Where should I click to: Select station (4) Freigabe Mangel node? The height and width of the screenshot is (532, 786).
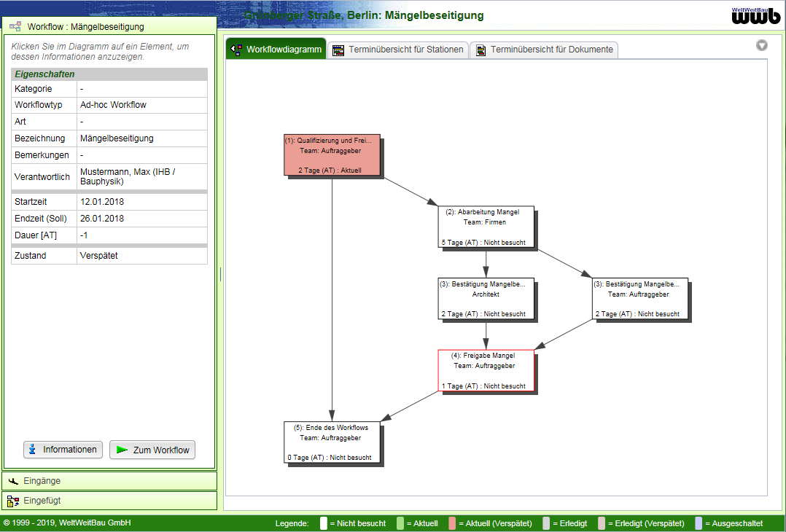(x=486, y=371)
